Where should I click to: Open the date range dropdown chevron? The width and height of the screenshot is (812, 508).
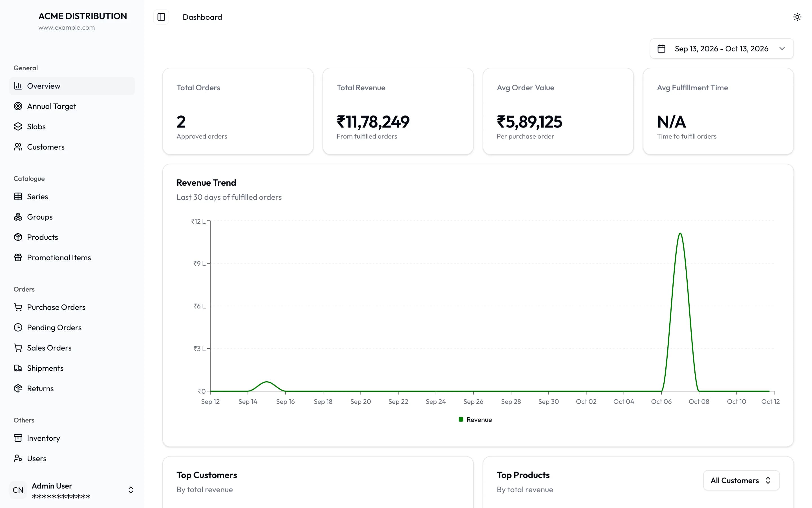click(x=782, y=49)
